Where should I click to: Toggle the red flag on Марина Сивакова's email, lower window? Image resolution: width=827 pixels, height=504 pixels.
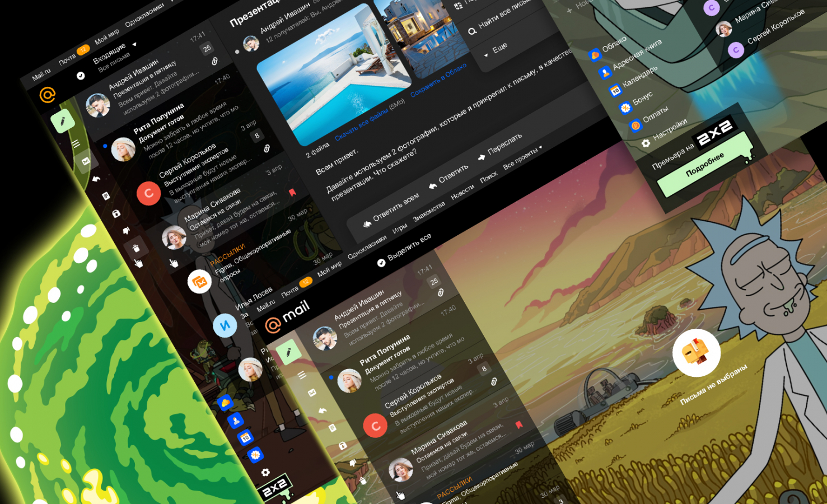[x=518, y=424]
